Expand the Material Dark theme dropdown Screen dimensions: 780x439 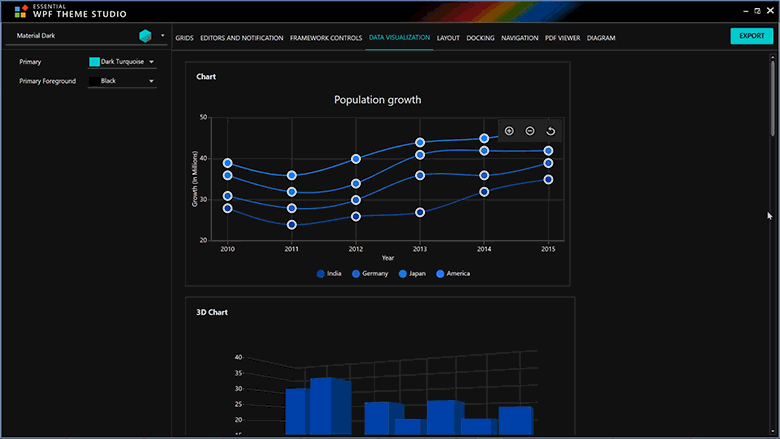click(x=162, y=37)
